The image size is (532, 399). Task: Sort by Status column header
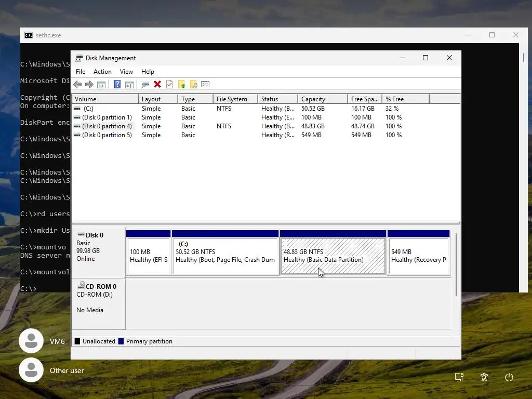pos(278,99)
